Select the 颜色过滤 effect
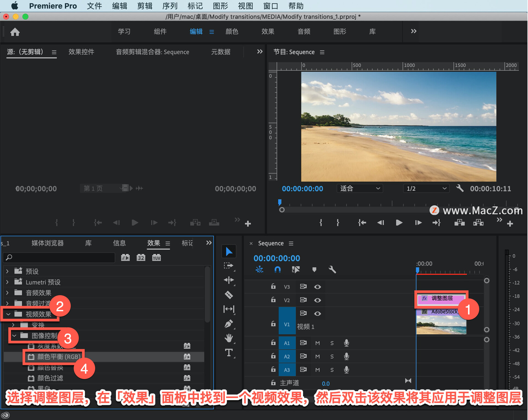Image resolution: width=528 pixels, height=420 pixels. coord(50,378)
